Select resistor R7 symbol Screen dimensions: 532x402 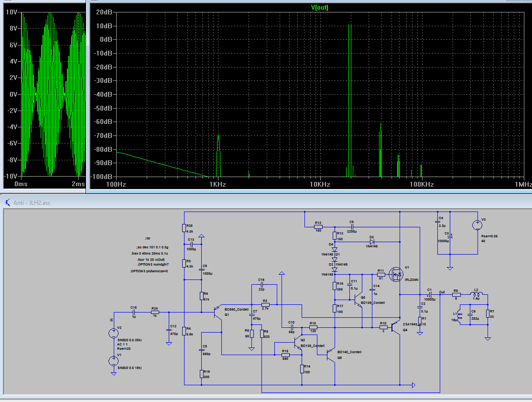(x=488, y=313)
